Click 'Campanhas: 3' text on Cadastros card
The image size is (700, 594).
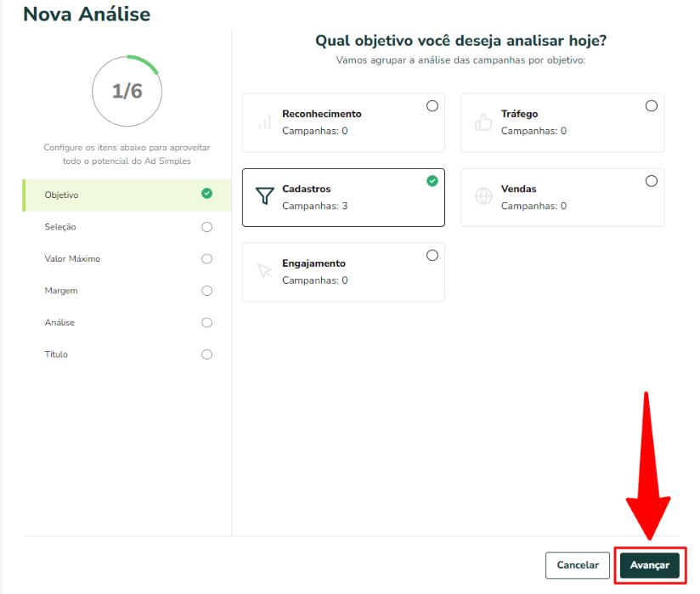pyautogui.click(x=314, y=206)
